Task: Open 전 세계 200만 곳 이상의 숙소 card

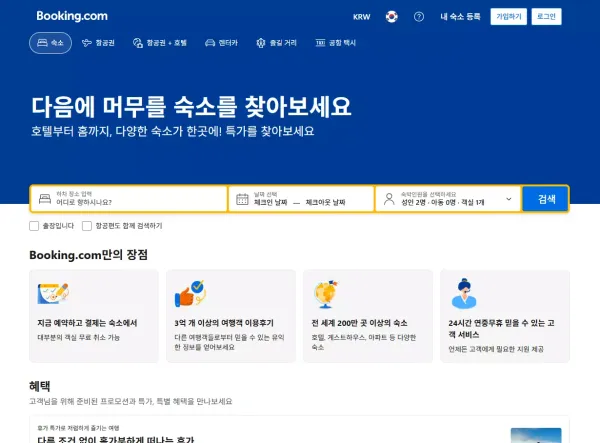Action: (x=368, y=316)
